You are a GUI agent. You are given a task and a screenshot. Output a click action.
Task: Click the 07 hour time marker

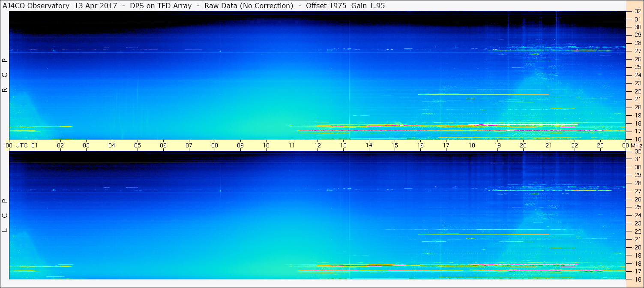click(189, 145)
